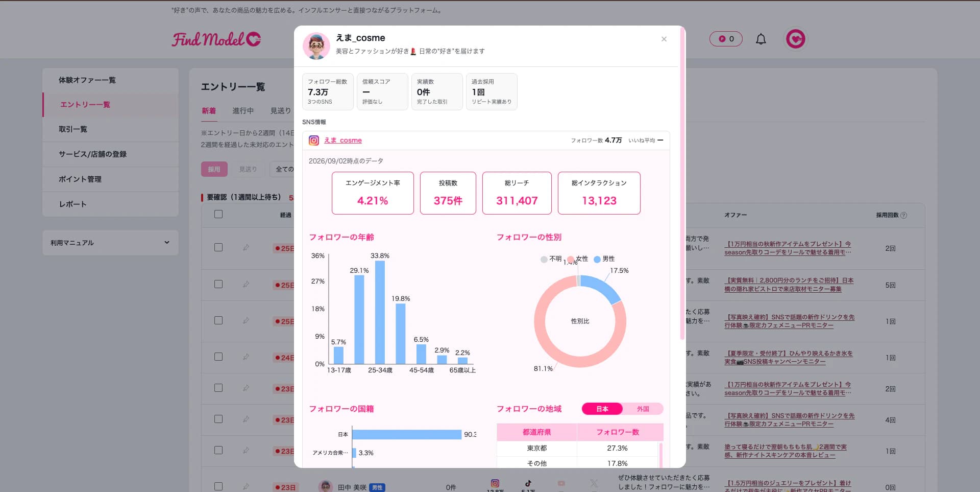Click the フォロワー総数 7.3万 stat box
The image size is (980, 492).
tap(328, 91)
